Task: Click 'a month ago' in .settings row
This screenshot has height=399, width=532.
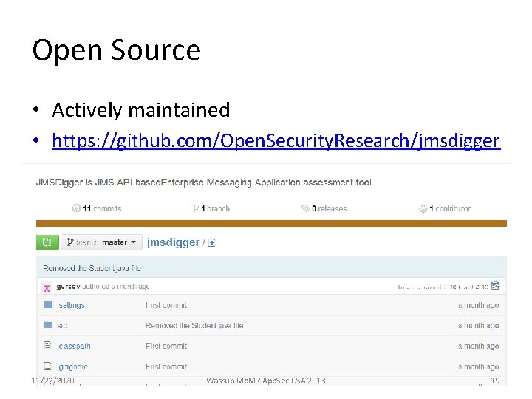Action: (x=478, y=305)
